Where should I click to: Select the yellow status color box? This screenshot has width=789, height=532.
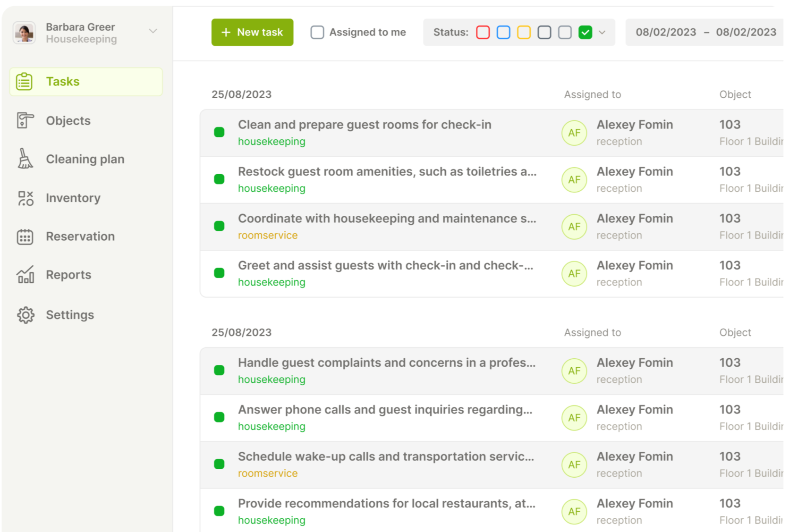click(524, 32)
